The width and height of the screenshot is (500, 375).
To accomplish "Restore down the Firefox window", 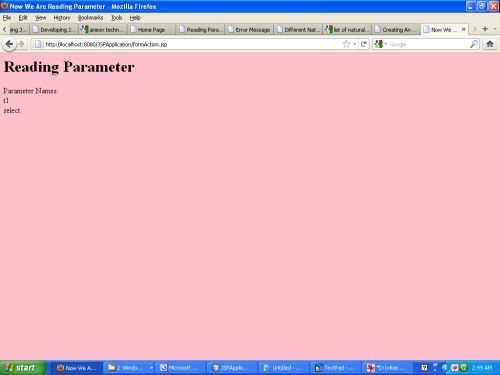I will coord(482,6).
